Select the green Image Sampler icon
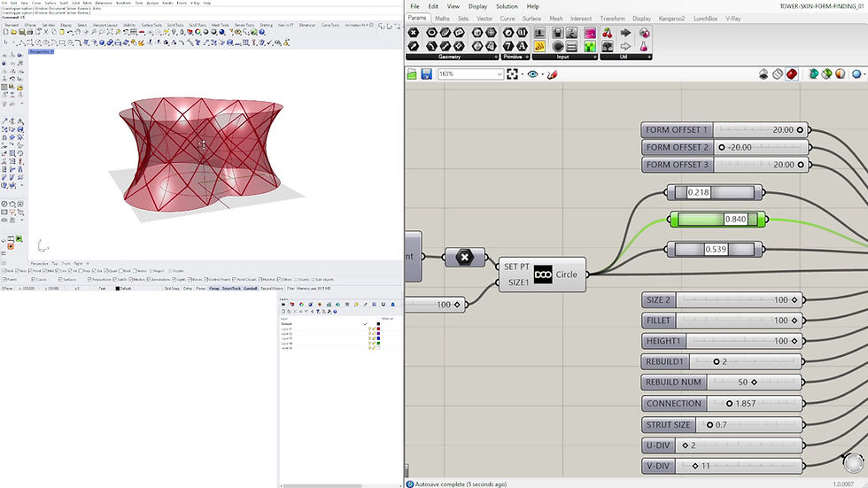 590,46
